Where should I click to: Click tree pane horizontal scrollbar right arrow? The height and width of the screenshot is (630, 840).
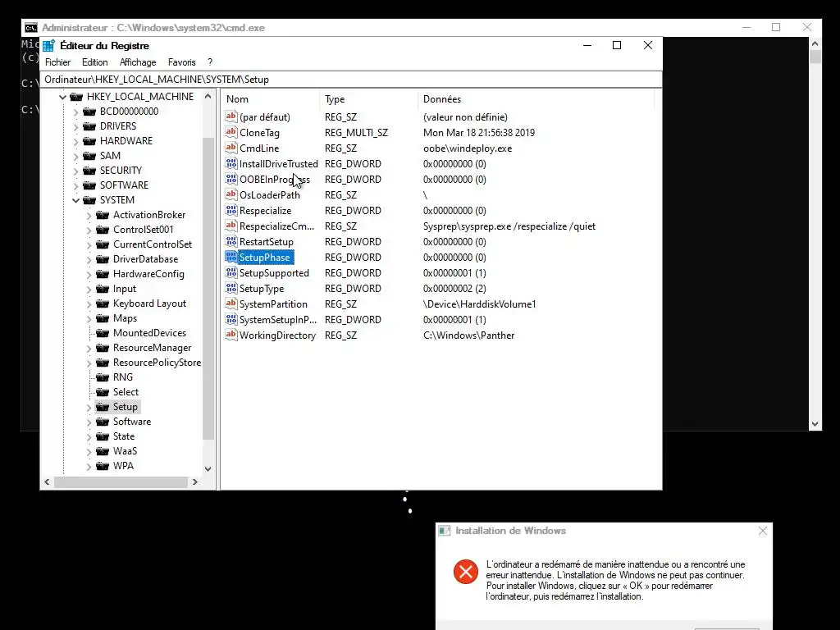(195, 482)
